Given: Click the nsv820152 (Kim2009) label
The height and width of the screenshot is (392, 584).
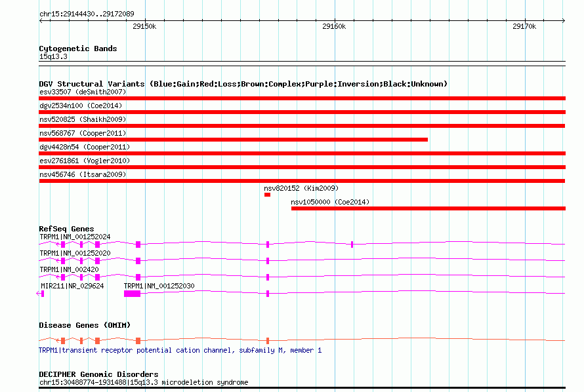Looking at the screenshot, I should [x=301, y=188].
